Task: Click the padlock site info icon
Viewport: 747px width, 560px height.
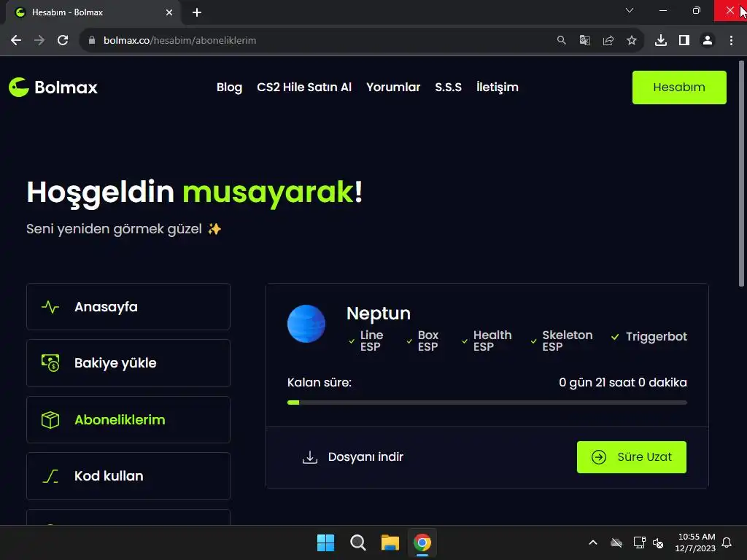Action: pyautogui.click(x=92, y=41)
